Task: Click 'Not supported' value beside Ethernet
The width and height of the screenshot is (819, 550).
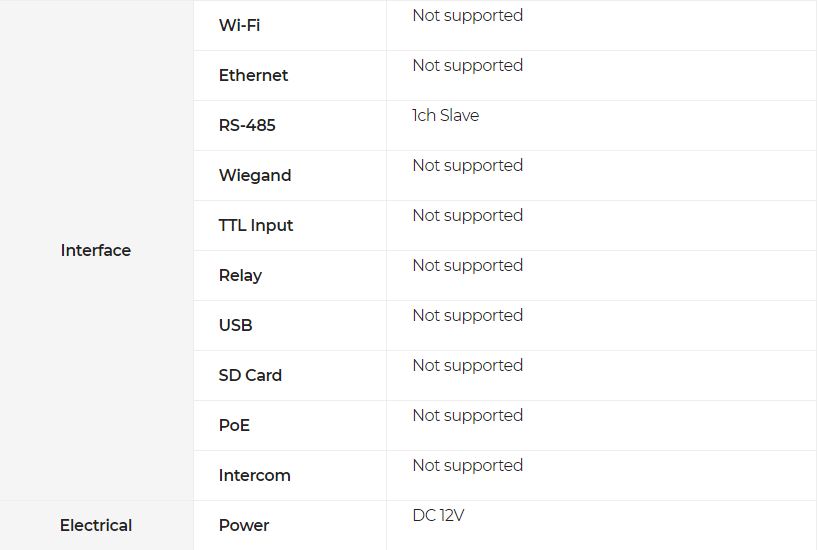Action: [467, 66]
